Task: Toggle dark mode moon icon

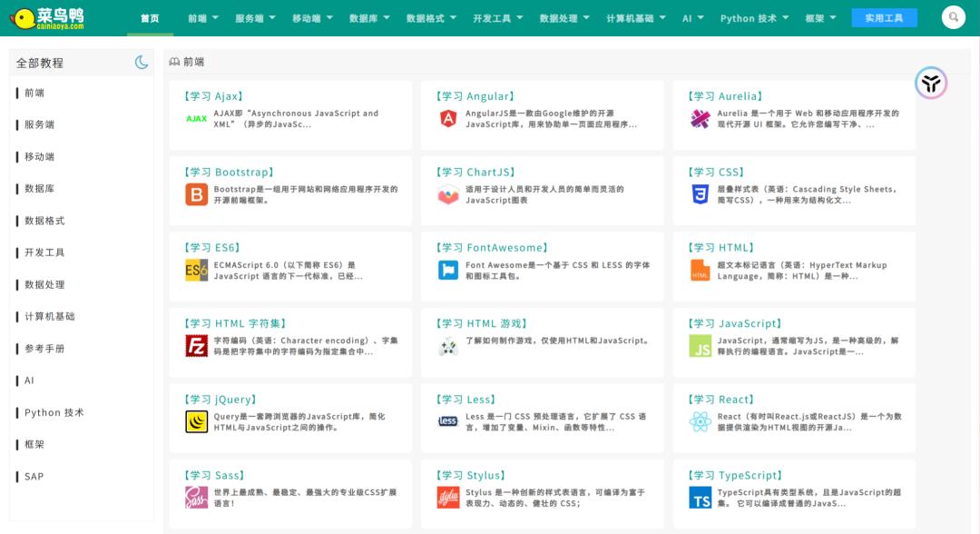Action: (142, 63)
